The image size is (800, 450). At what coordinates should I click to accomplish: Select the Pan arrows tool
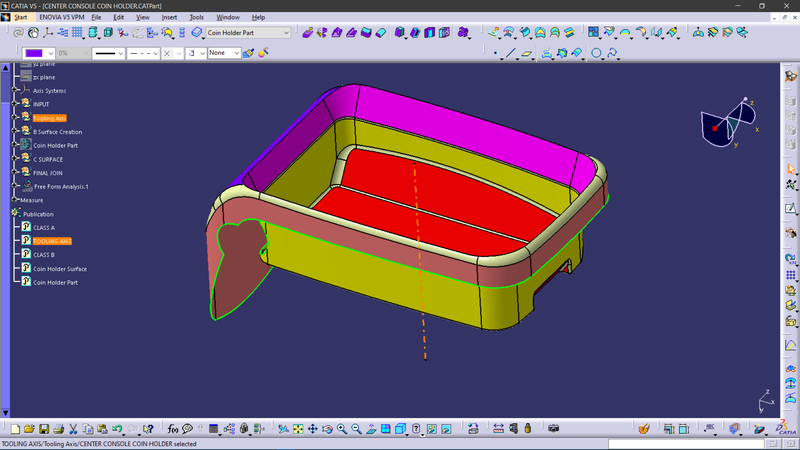[312, 429]
